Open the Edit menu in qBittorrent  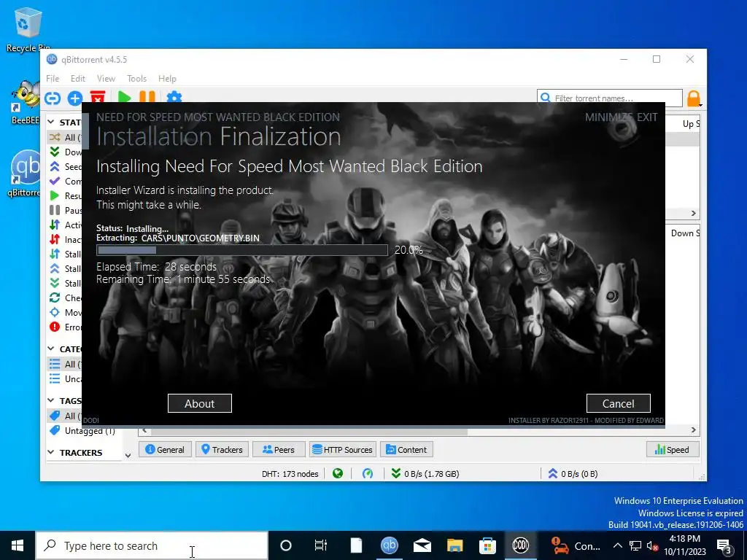[77, 79]
